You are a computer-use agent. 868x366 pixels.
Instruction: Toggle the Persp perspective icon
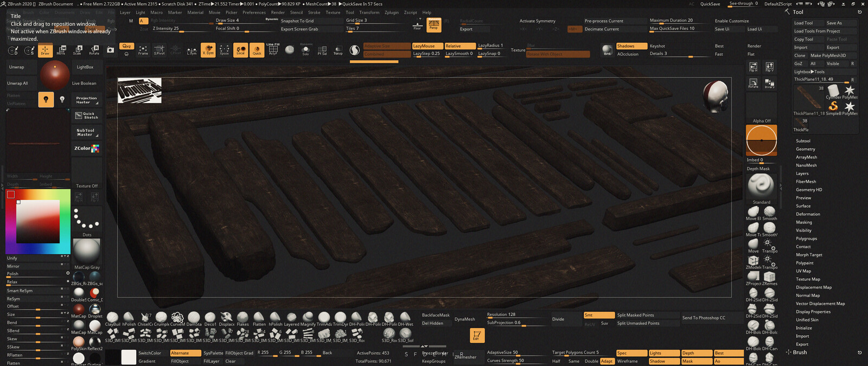(x=434, y=24)
